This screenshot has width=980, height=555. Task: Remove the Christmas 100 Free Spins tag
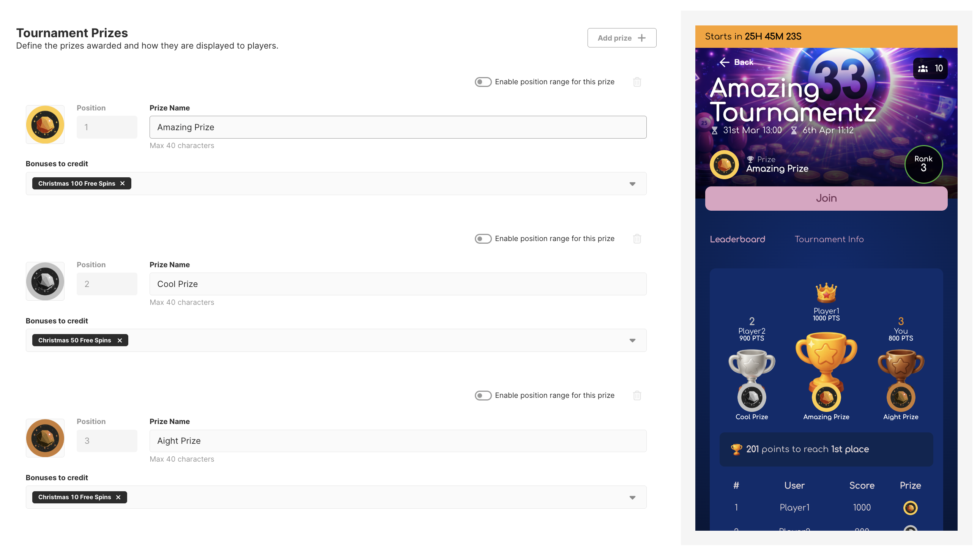point(122,183)
